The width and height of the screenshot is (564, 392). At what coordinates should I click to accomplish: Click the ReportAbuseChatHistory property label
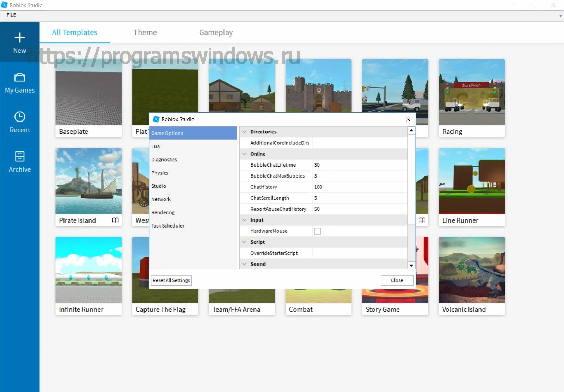[x=278, y=209]
